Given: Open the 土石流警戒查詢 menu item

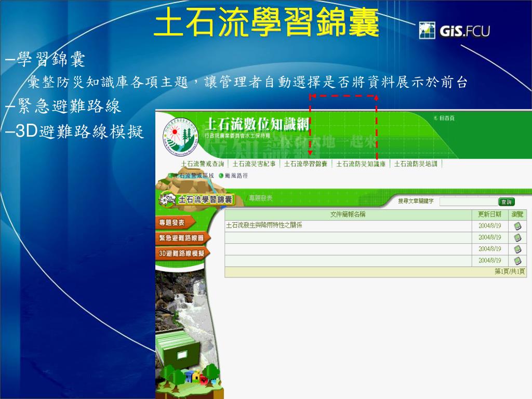Looking at the screenshot, I should click(203, 164).
